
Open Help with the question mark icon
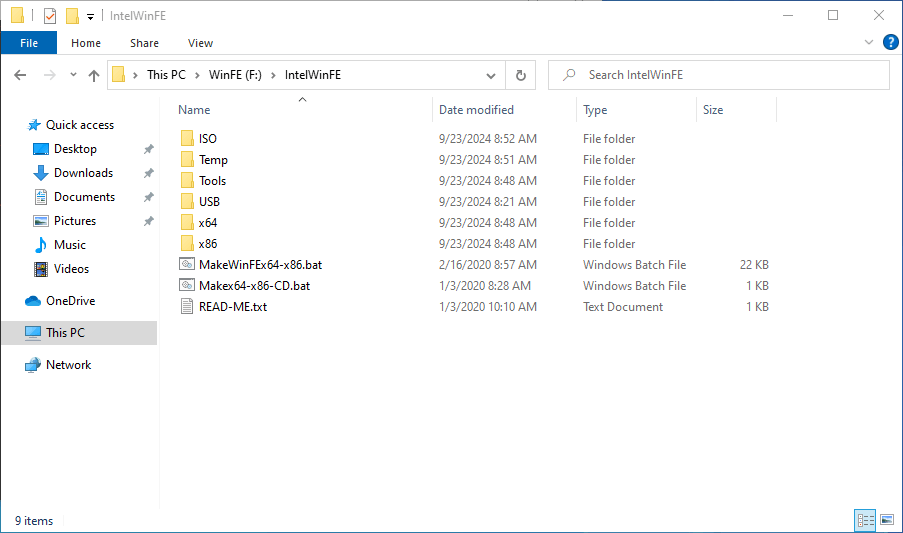(890, 42)
